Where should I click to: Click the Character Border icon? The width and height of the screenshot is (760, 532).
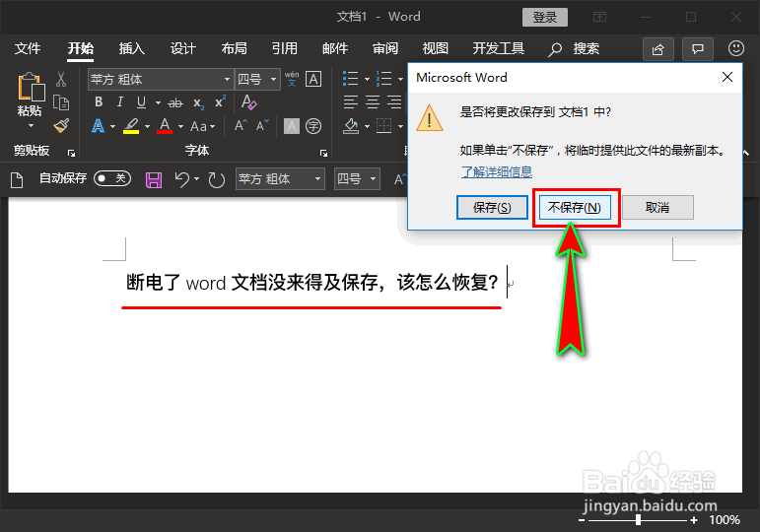tap(313, 79)
